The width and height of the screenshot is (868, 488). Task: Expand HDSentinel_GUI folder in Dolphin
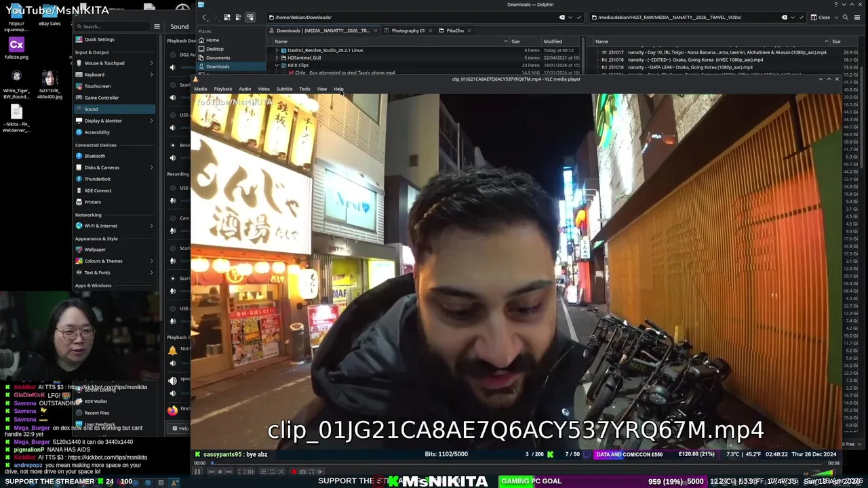point(277,58)
